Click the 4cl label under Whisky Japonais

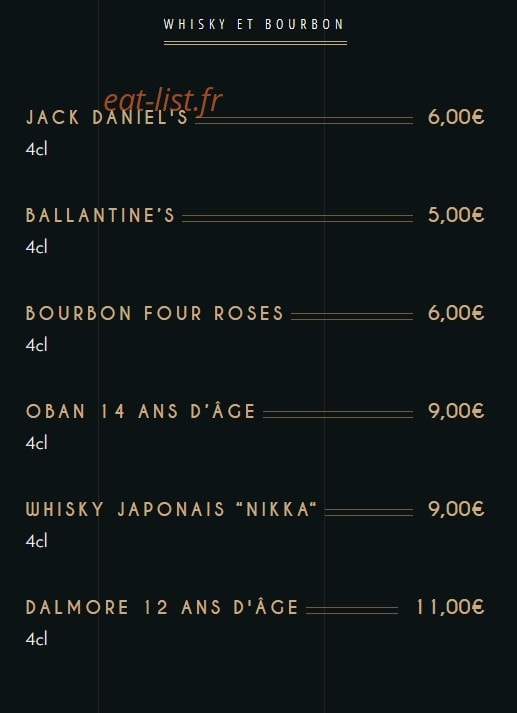click(x=36, y=541)
